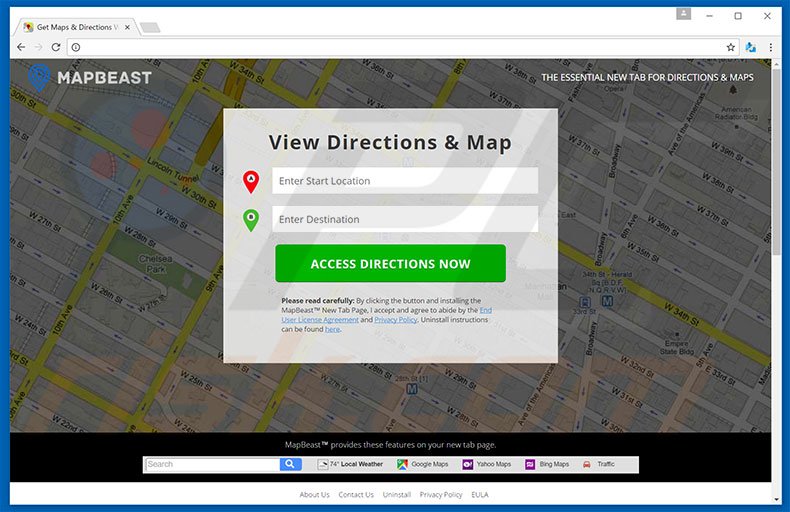Click the blue magnifier search button

coord(290,464)
